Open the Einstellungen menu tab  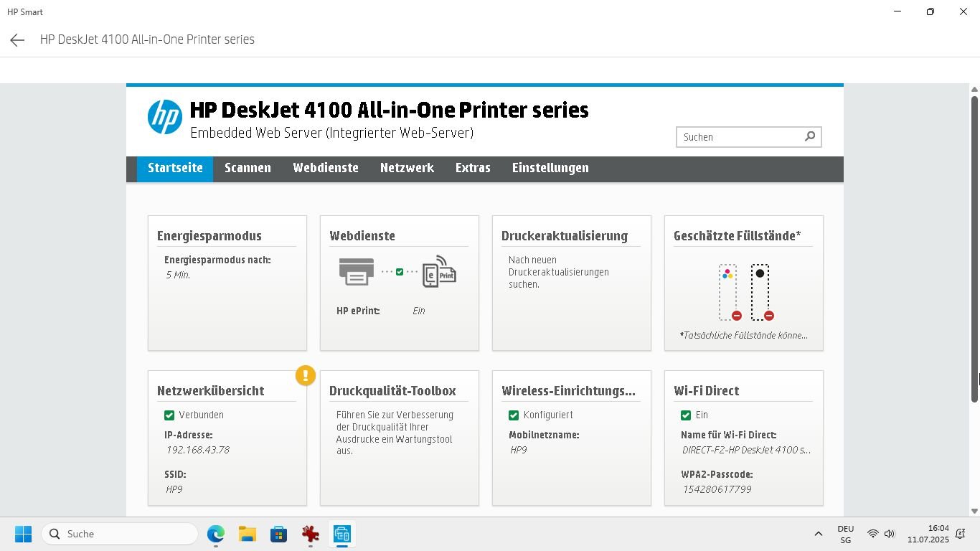(550, 168)
